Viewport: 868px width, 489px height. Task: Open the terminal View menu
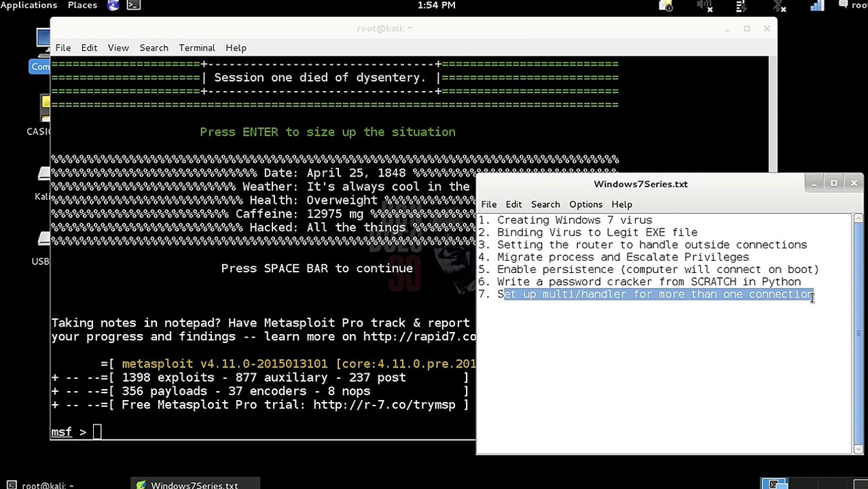coord(118,48)
